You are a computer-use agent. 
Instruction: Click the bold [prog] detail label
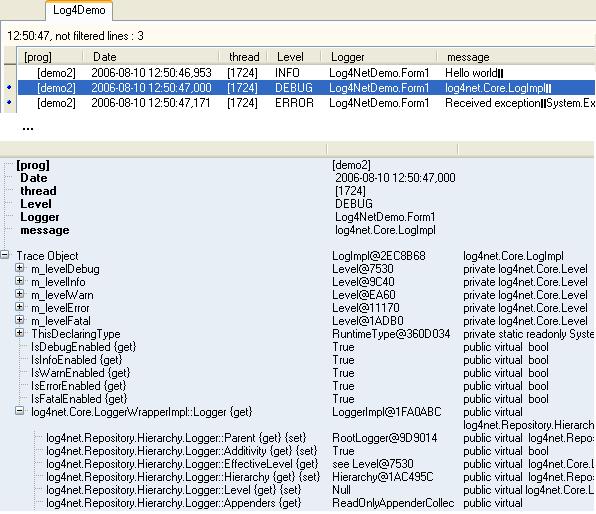33,165
